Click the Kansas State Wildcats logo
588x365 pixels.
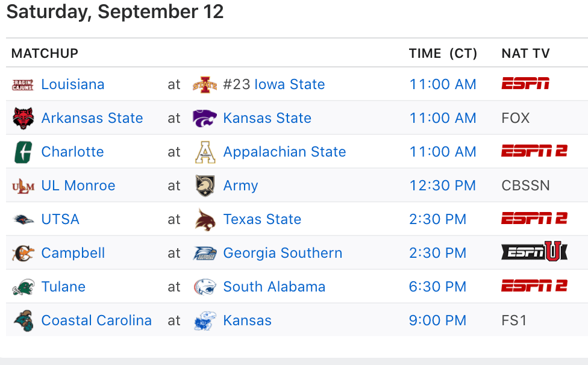pyautogui.click(x=205, y=118)
